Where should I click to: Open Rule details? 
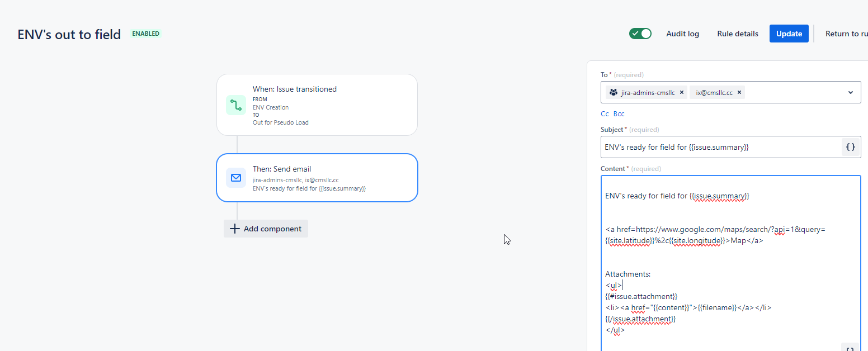[x=738, y=34]
